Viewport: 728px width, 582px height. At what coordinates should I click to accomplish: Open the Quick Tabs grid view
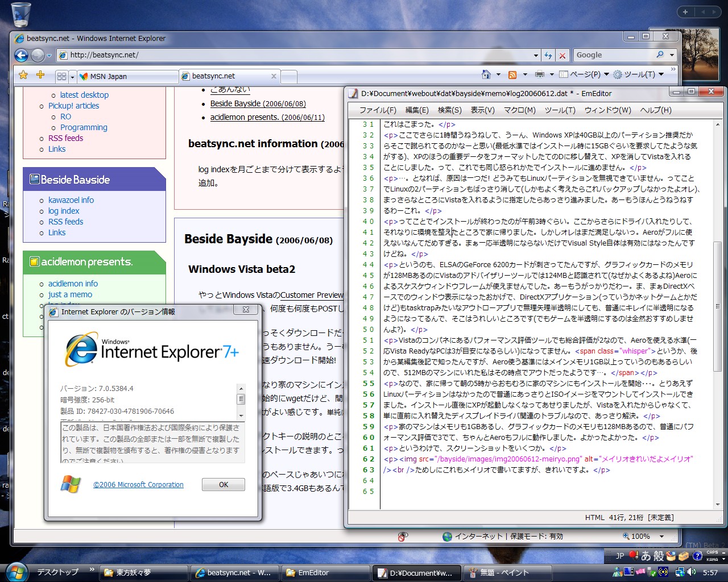tap(61, 76)
